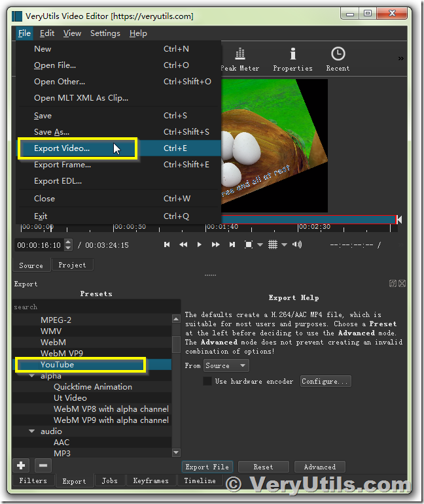Toggle the player grid display icon
This screenshot has width=424, height=504.
point(272,244)
